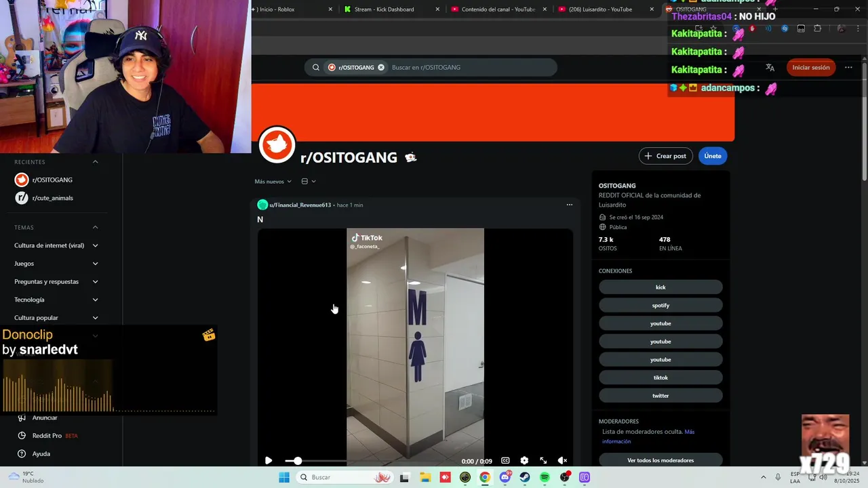Click the taskbar Buscar search box

pyautogui.click(x=344, y=478)
